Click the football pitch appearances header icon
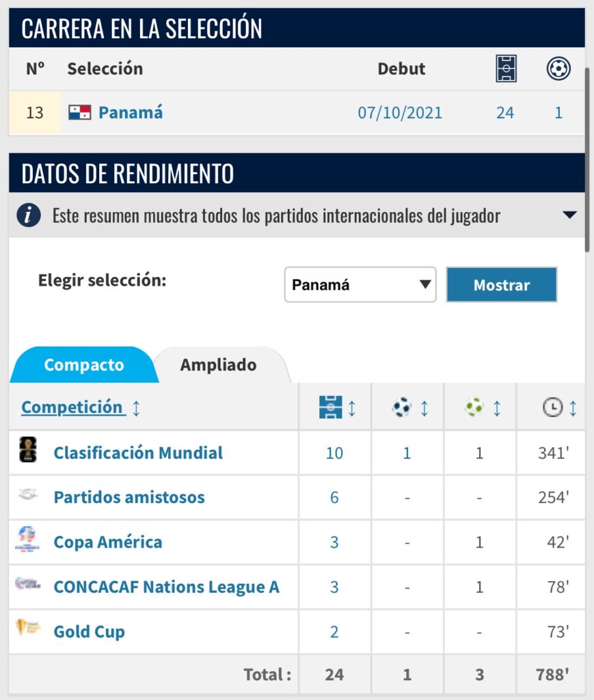 coord(506,69)
